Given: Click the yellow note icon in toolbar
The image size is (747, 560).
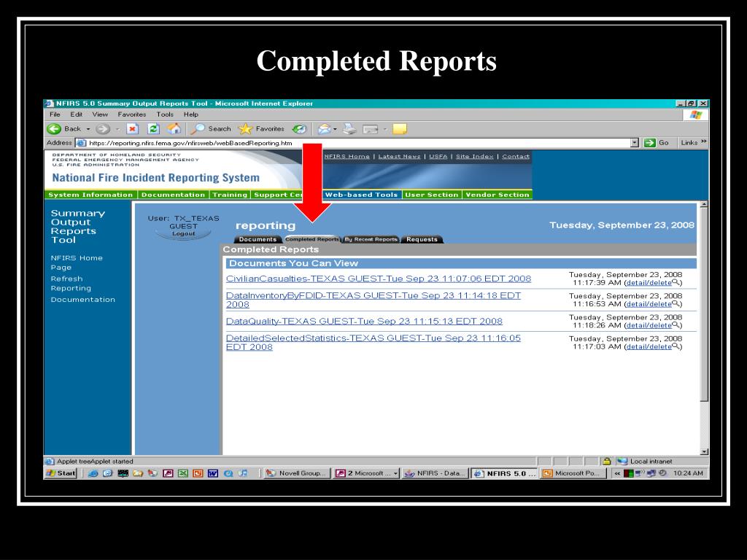Looking at the screenshot, I should 399,128.
